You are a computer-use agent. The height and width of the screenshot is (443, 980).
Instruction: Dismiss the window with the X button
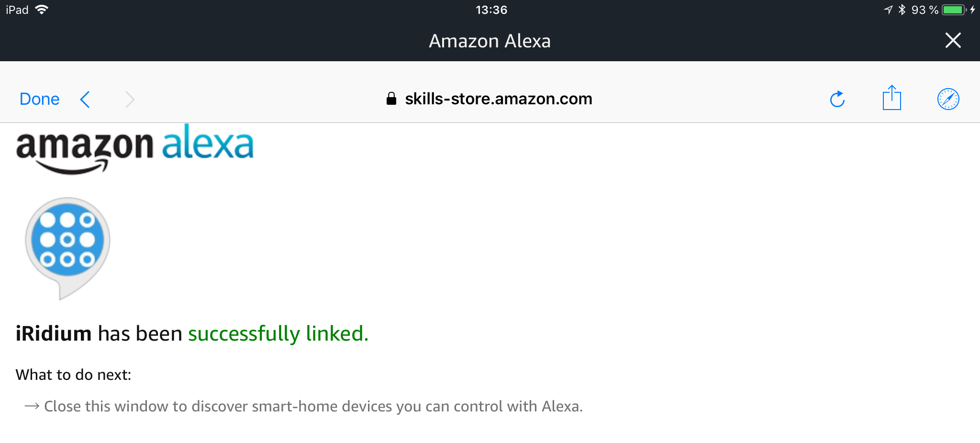pos(953,41)
